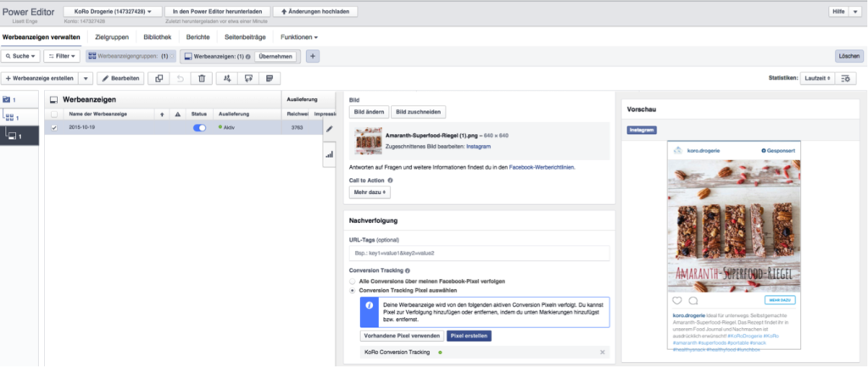Click the Amaranth-Superfood-Riegel image thumbnail
This screenshot has height=367, width=868.
coord(368,142)
